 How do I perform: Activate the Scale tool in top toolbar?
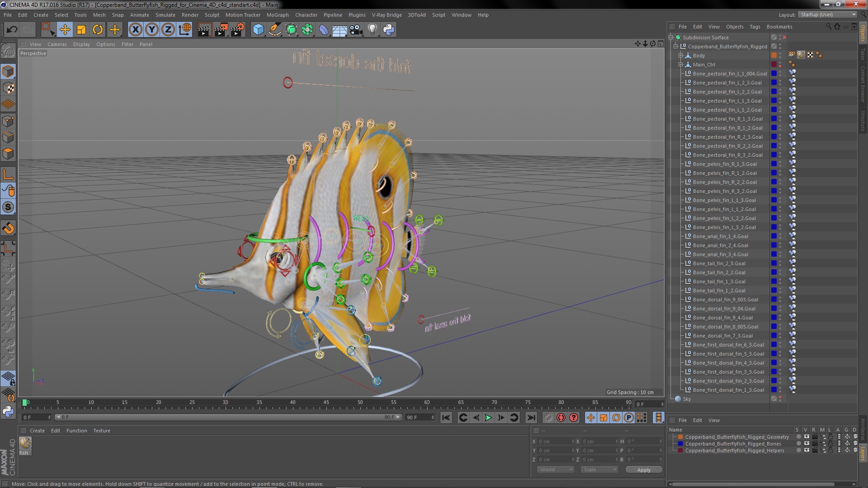tap(81, 30)
